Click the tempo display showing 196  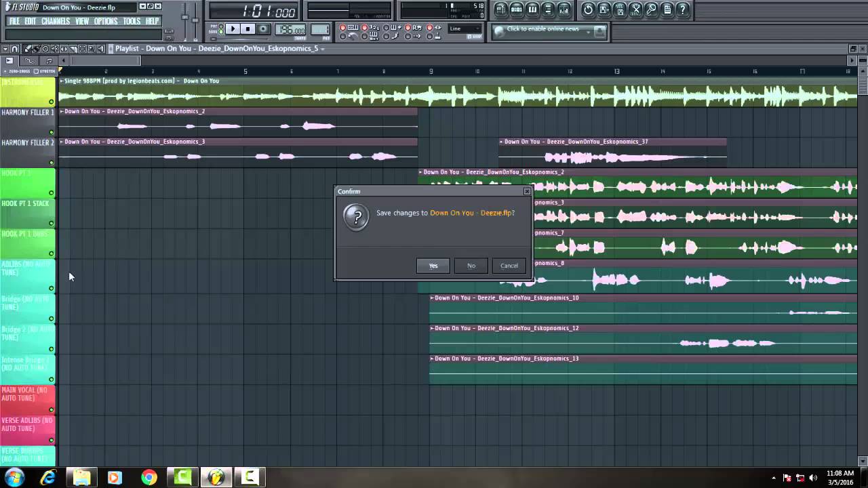pyautogui.click(x=290, y=29)
